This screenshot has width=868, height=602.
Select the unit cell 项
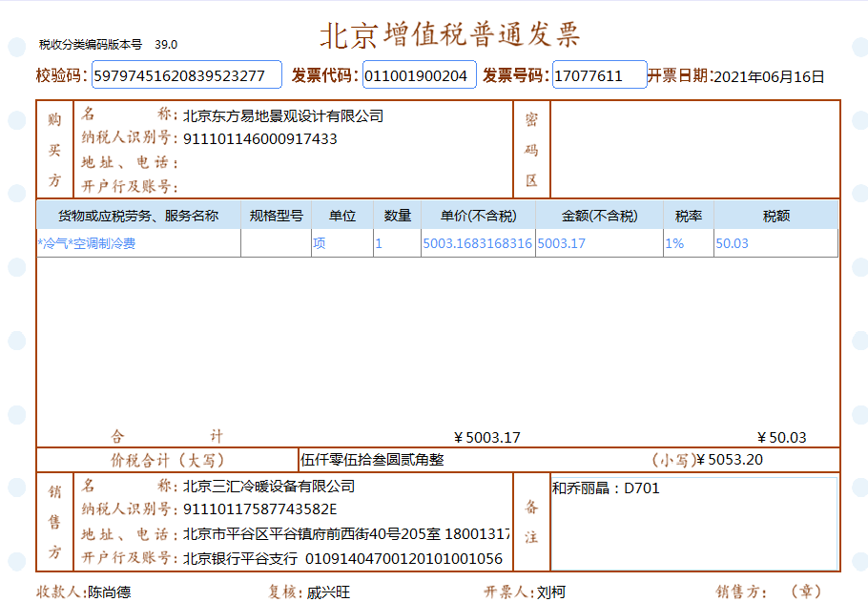(x=342, y=243)
